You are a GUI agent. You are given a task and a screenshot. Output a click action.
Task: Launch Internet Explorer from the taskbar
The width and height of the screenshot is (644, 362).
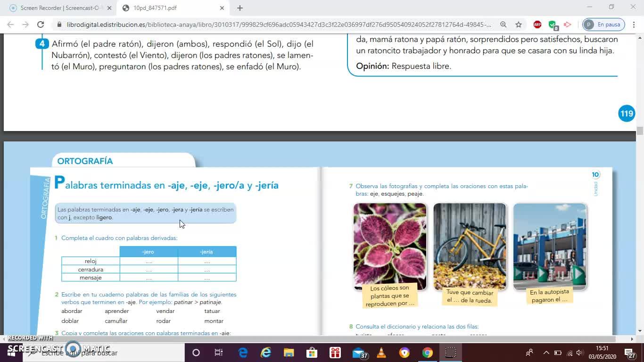click(266, 353)
